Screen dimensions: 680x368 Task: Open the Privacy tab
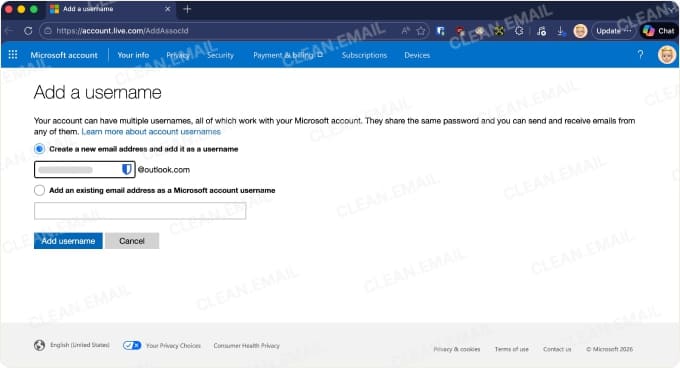coord(178,55)
